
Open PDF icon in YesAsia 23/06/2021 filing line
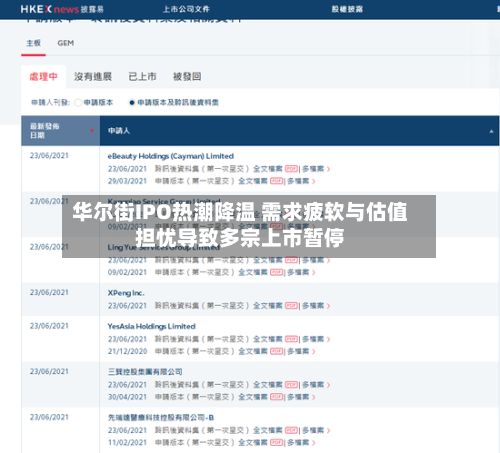tap(291, 339)
